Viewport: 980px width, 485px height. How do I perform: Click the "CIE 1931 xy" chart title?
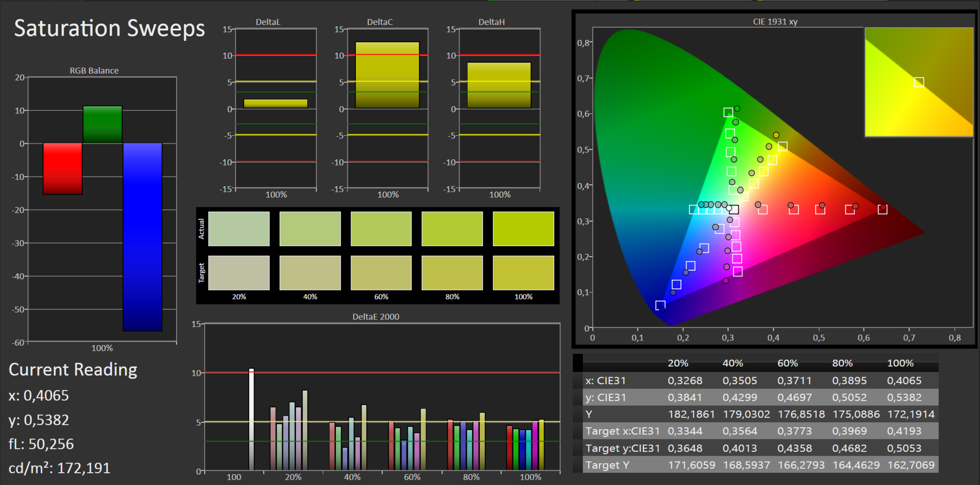click(x=775, y=21)
